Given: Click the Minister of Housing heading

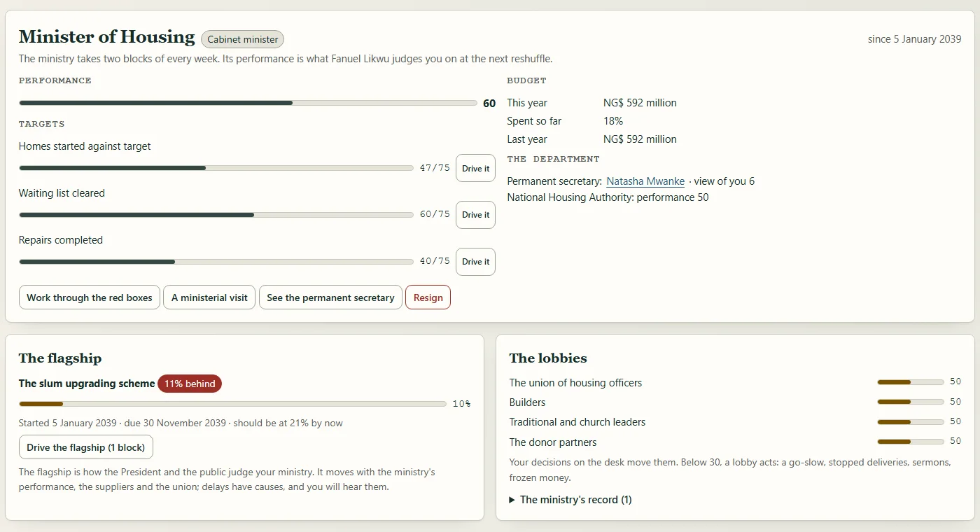Looking at the screenshot, I should coord(106,37).
